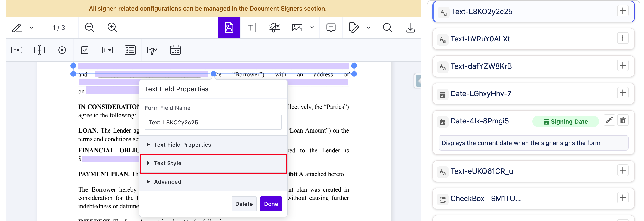Click the Delete button
Image resolution: width=644 pixels, height=221 pixels.
(x=244, y=204)
